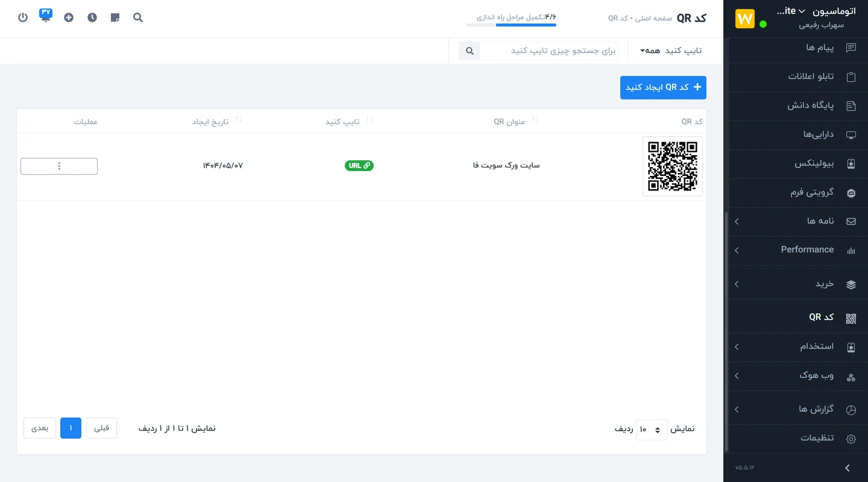
Task: Click the sidebar vertical scrollbar
Action: (x=726, y=331)
